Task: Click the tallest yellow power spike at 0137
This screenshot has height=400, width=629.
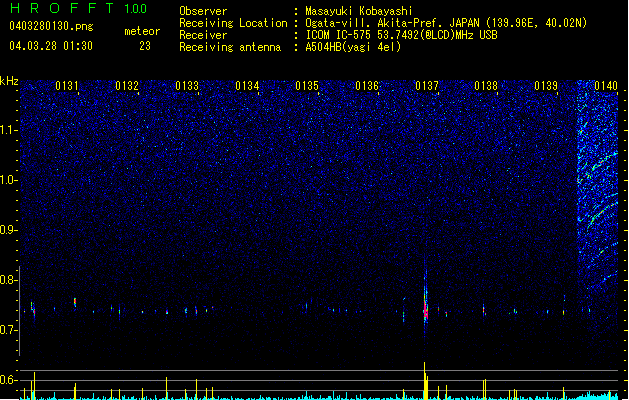Action: coord(424,381)
